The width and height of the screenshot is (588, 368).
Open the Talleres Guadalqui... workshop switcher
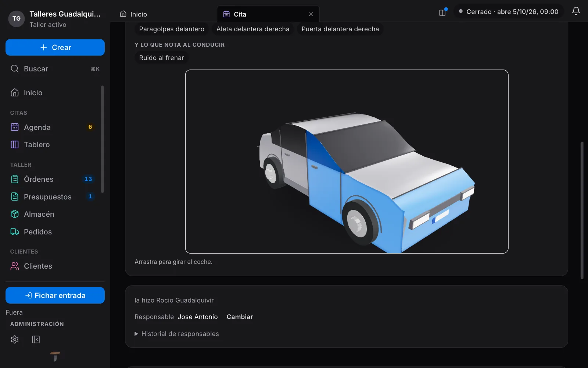pyautogui.click(x=55, y=19)
